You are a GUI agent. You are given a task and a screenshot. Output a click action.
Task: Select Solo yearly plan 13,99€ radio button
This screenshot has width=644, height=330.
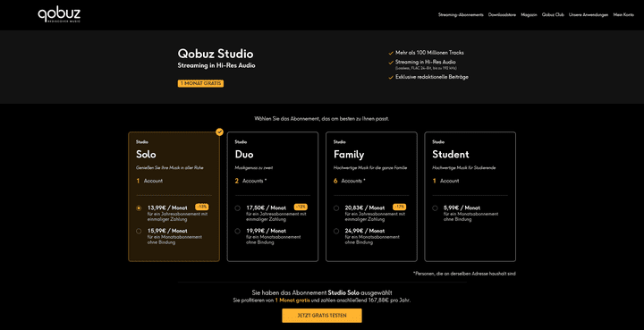tap(139, 208)
